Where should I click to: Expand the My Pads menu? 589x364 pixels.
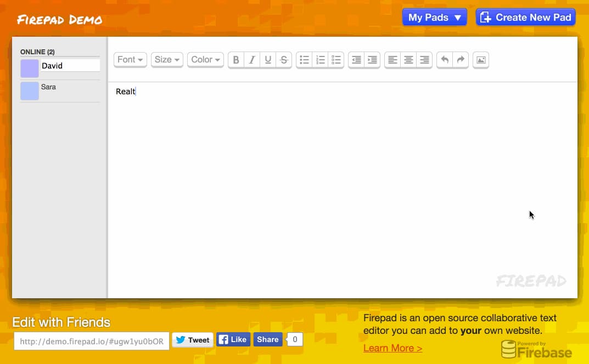click(435, 17)
